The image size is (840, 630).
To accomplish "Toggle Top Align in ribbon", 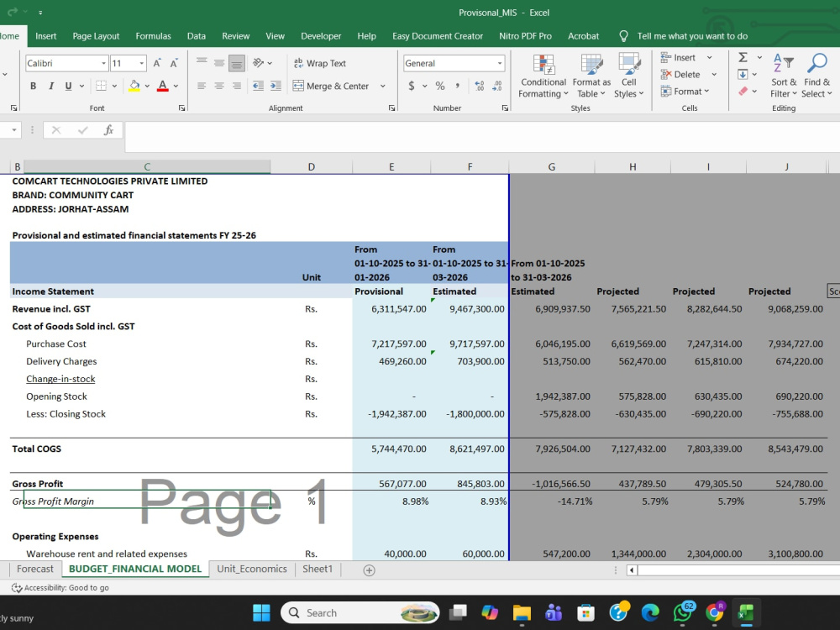I will (x=202, y=63).
